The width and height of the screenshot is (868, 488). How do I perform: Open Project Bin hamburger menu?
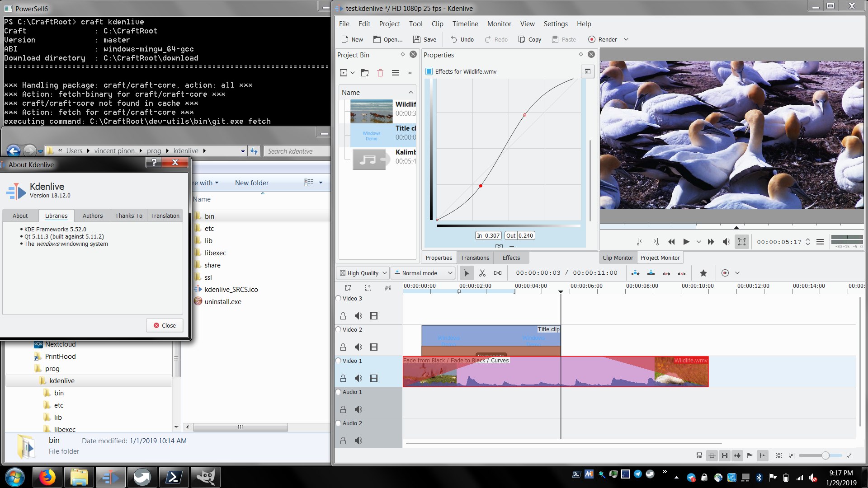click(396, 73)
